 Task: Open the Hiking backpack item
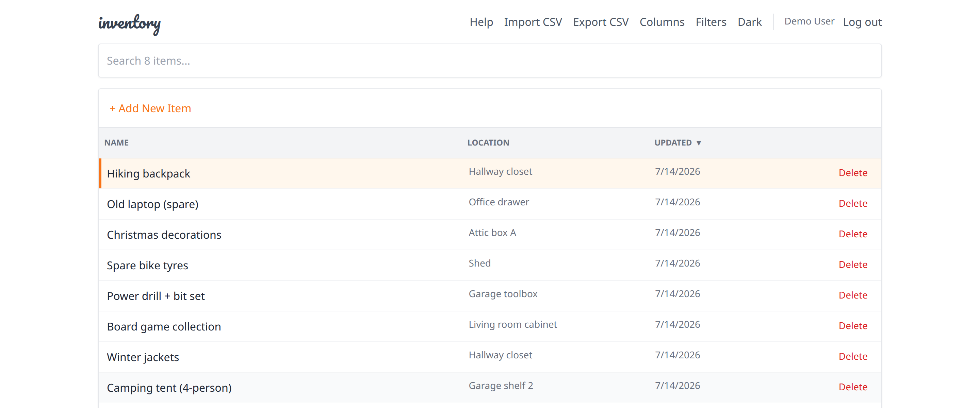148,174
